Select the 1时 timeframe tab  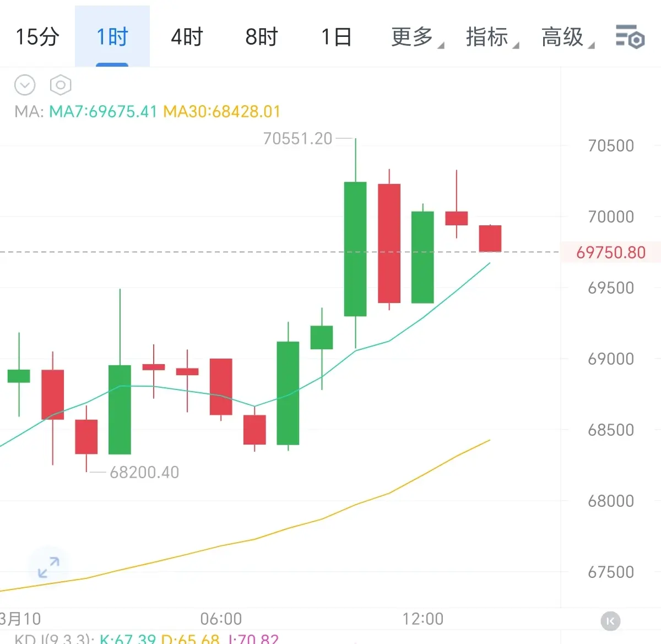pyautogui.click(x=112, y=37)
